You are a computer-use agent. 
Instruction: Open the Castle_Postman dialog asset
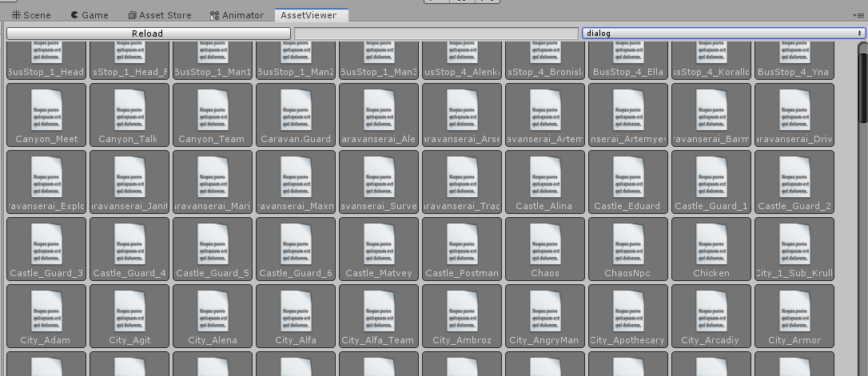click(462, 249)
